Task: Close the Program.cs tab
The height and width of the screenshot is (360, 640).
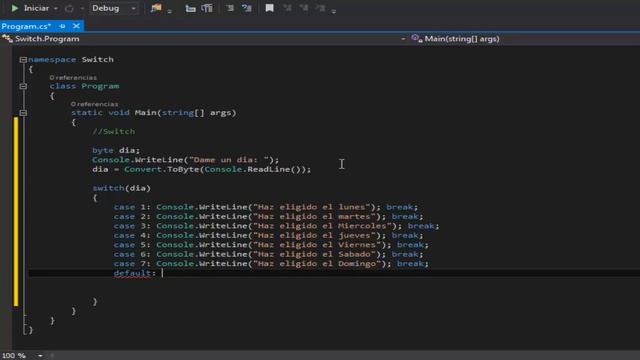Action: (76, 26)
